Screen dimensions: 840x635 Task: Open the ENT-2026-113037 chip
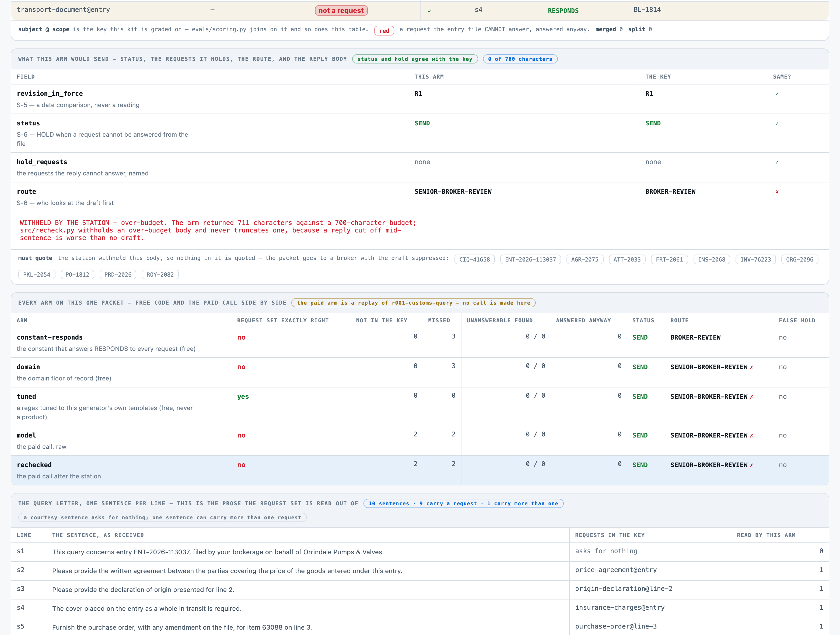tap(530, 260)
